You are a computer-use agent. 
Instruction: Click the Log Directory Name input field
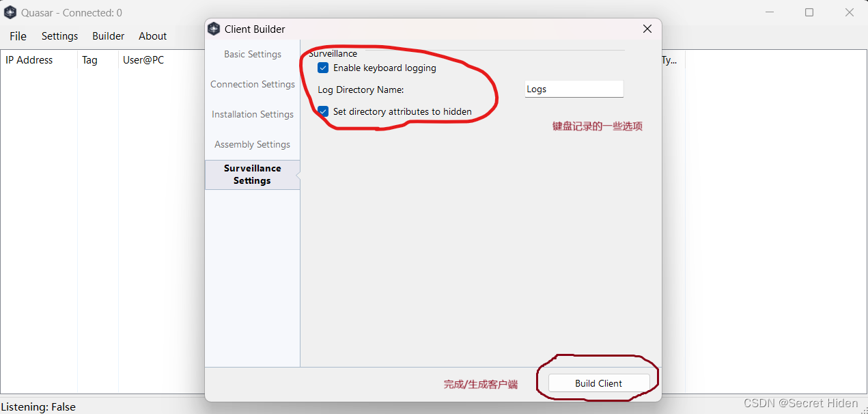pos(574,89)
